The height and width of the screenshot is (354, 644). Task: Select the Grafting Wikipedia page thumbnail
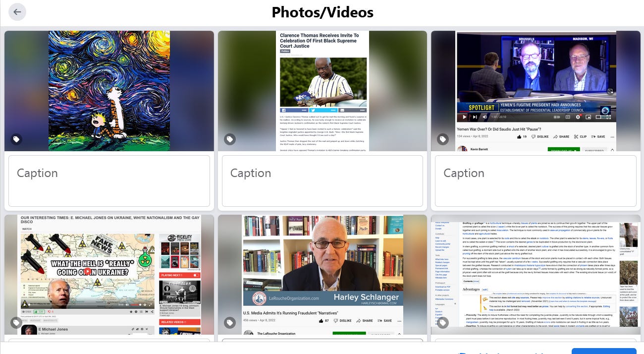click(x=536, y=275)
